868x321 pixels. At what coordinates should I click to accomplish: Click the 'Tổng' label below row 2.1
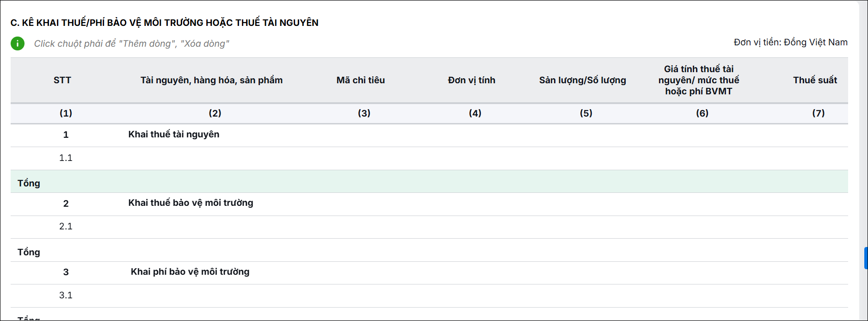click(x=29, y=252)
